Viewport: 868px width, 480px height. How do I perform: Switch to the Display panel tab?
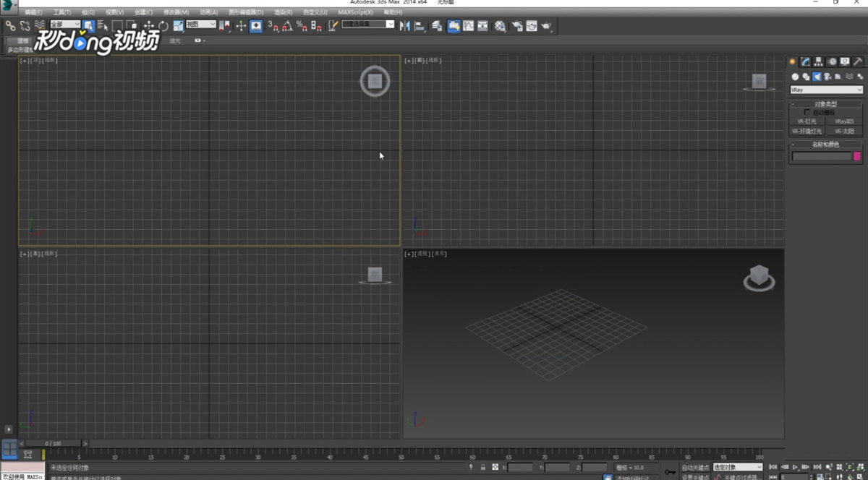(x=845, y=61)
